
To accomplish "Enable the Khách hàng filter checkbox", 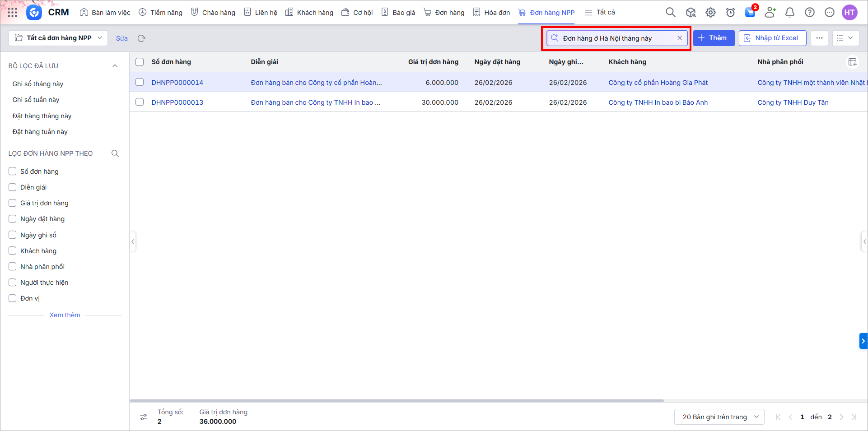I will coord(13,251).
